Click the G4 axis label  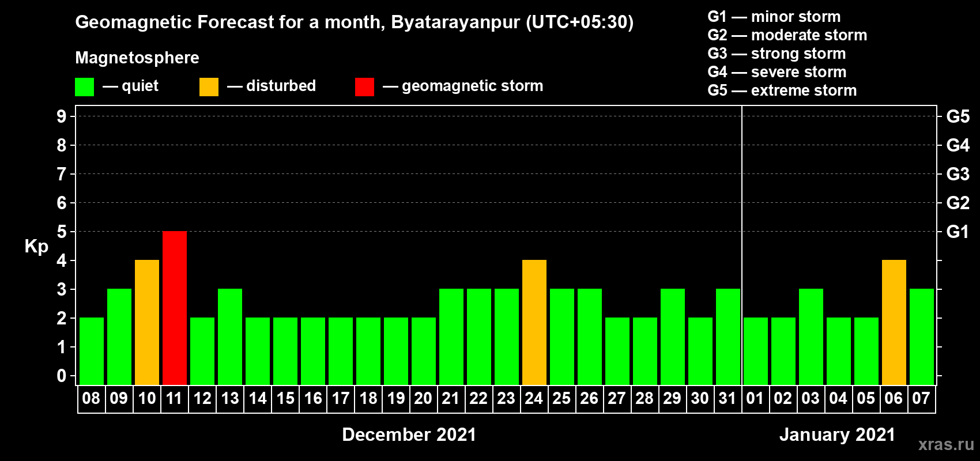[958, 145]
